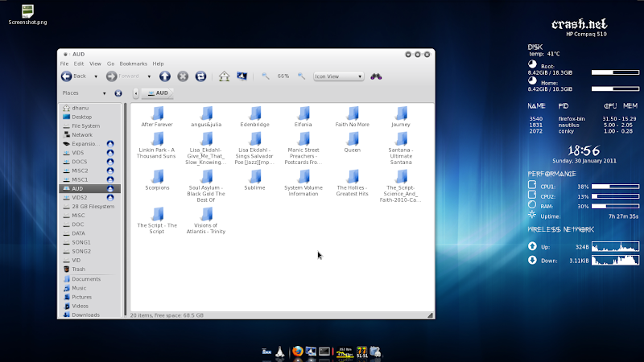Open the Bookmarks menu
Image resolution: width=644 pixels, height=362 pixels.
(x=133, y=64)
